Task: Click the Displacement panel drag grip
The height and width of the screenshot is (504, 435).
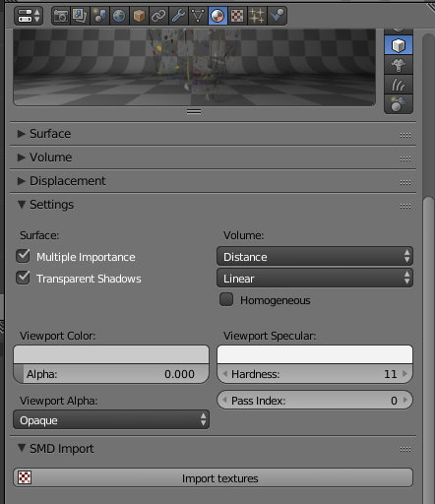Action: pyautogui.click(x=405, y=182)
